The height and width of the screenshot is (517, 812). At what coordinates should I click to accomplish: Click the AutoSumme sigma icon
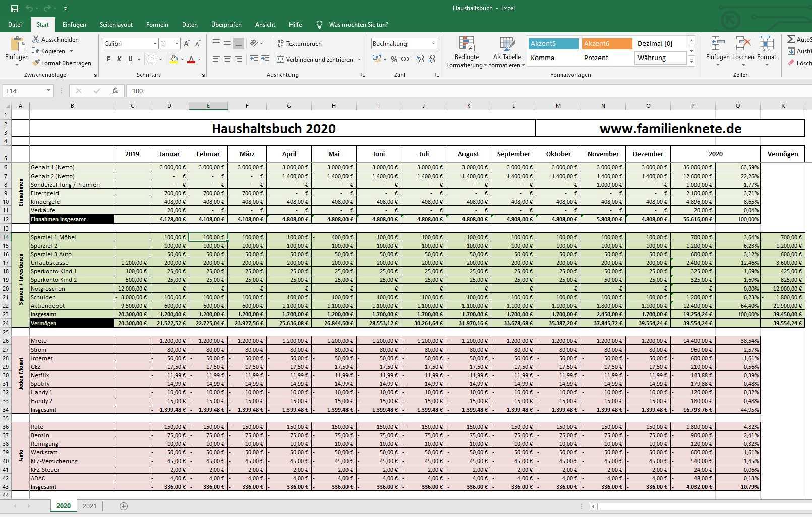(791, 39)
